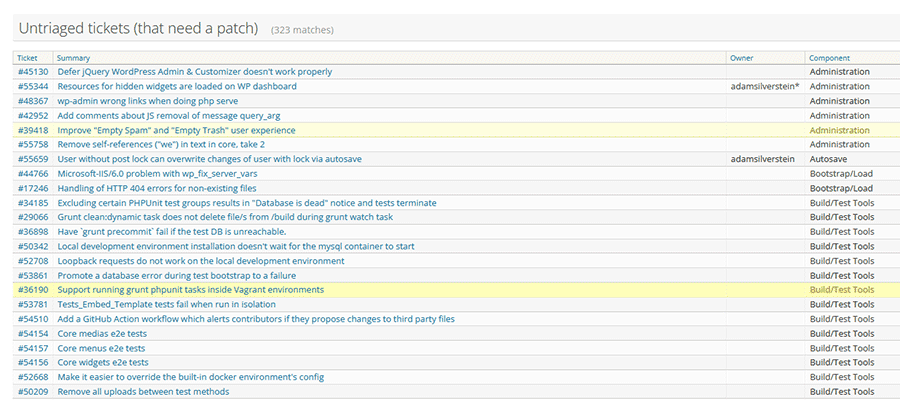This screenshot has width=900, height=400.
Task: Open ticket #50209 number link
Action: click(32, 391)
